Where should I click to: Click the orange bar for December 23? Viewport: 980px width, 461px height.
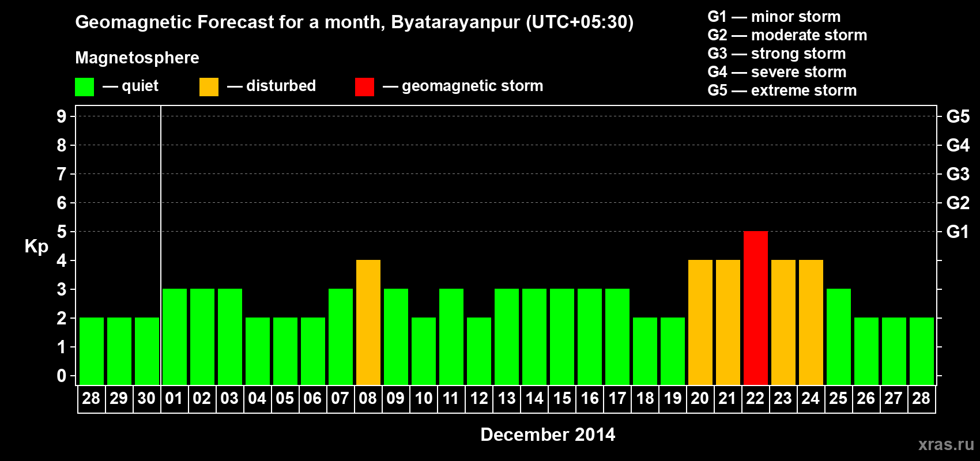(783, 322)
